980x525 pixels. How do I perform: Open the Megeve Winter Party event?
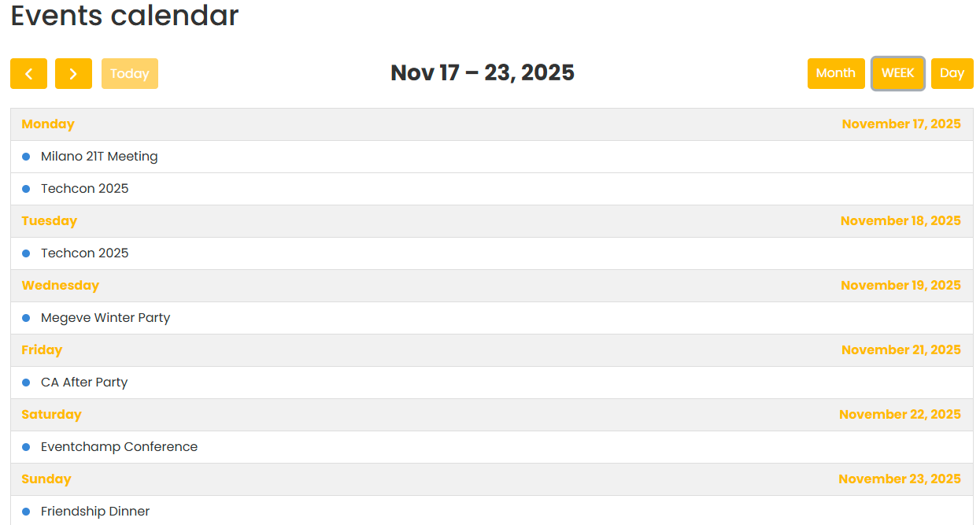(x=105, y=318)
